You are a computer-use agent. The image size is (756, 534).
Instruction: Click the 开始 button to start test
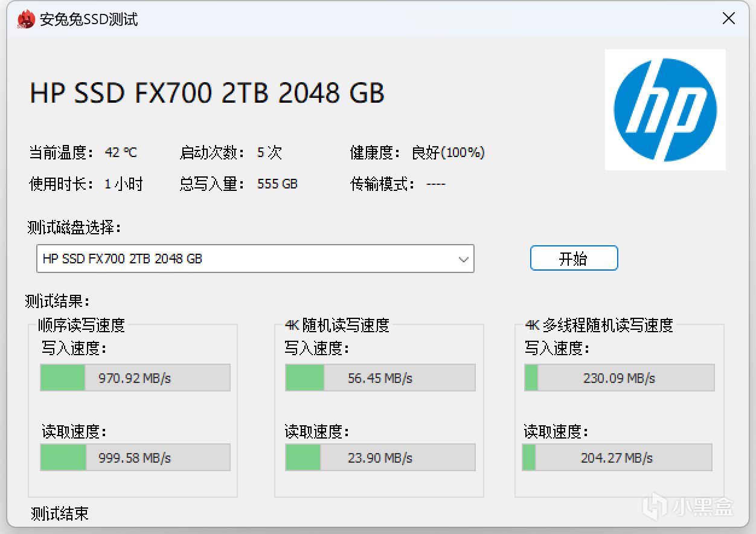pyautogui.click(x=574, y=259)
